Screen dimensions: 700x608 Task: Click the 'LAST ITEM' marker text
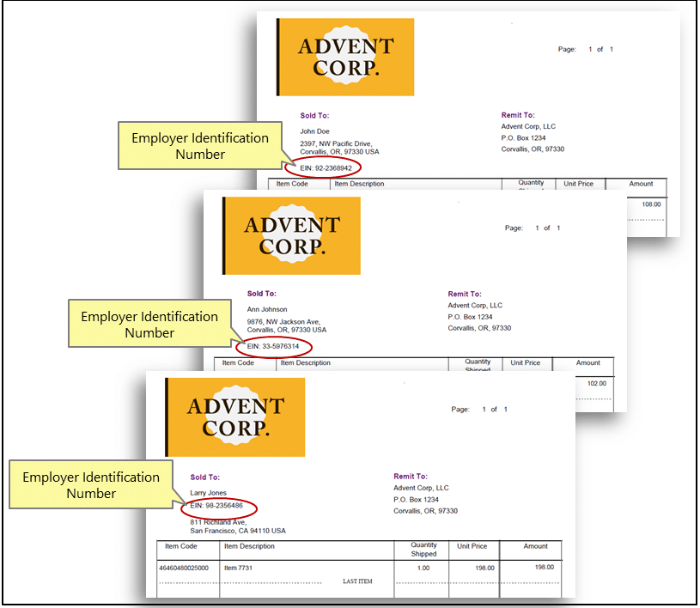tap(357, 581)
